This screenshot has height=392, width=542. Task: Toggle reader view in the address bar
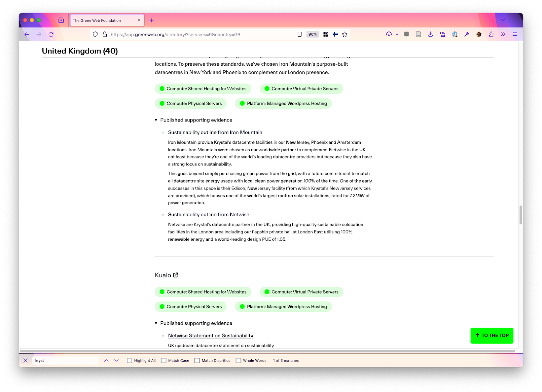(x=299, y=35)
